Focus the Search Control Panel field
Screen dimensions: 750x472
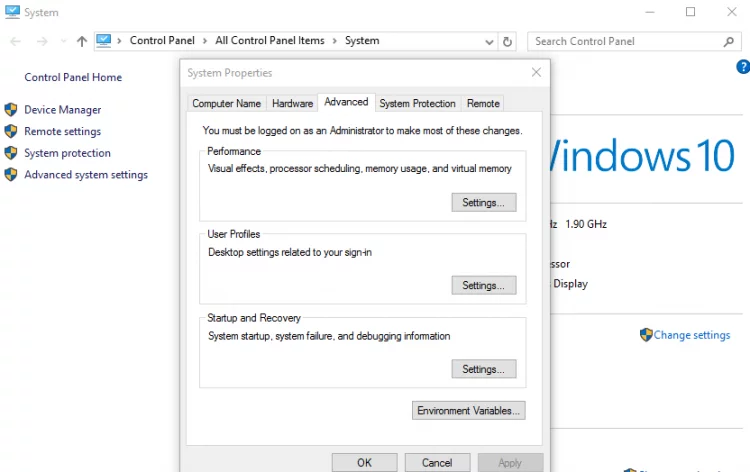[x=634, y=42]
